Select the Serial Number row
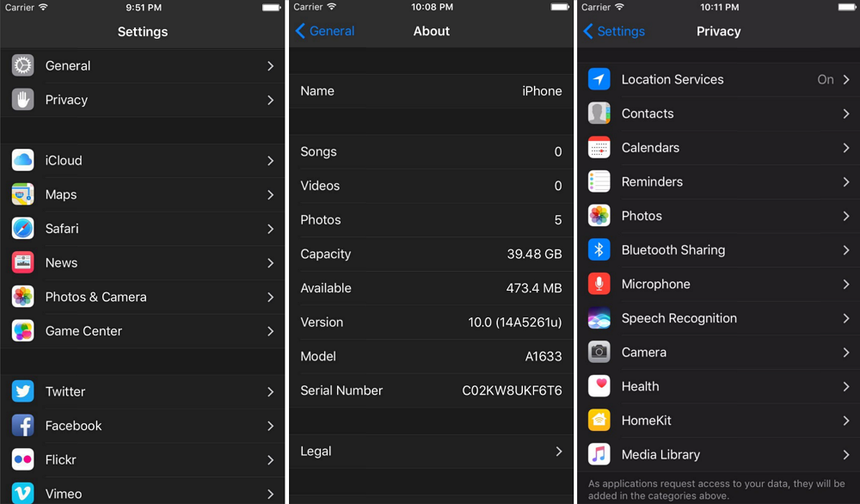The width and height of the screenshot is (860, 504). (x=430, y=390)
